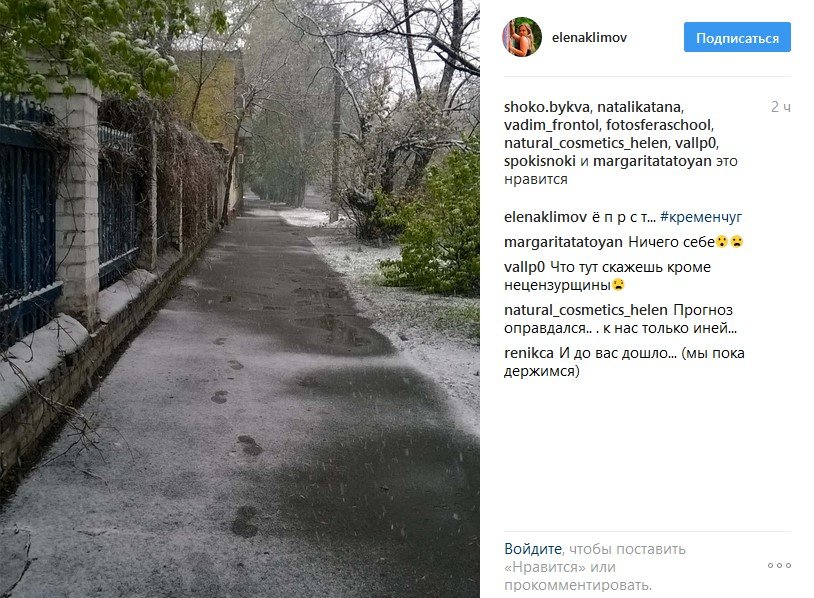Screen dimensions: 814x598
Task: Open natural_cosmetics_helen commenter name before Прогноз
Action: tap(586, 310)
